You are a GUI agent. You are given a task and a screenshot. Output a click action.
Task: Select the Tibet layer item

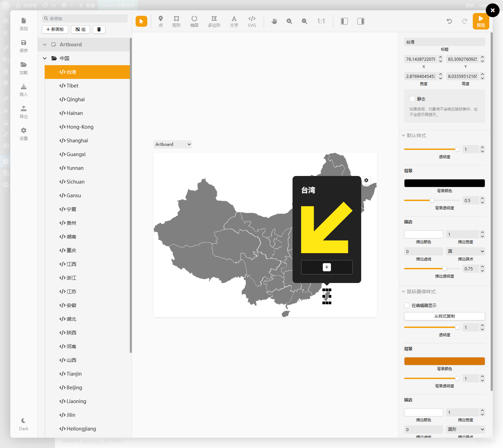[x=72, y=86]
